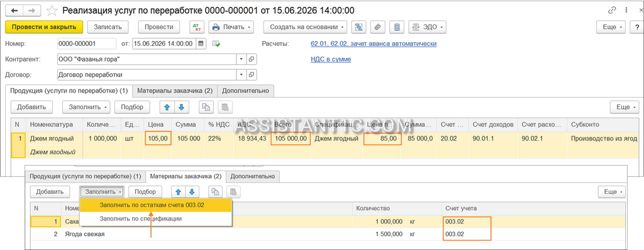Open link 62.01, 62.02, зачет аванса автоматически

point(374,43)
